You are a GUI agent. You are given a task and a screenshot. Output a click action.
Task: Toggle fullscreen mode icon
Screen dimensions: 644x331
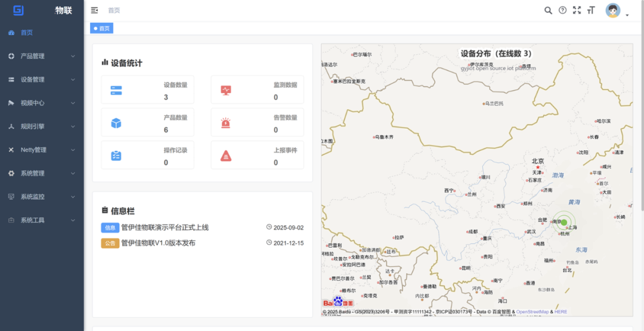click(x=577, y=10)
